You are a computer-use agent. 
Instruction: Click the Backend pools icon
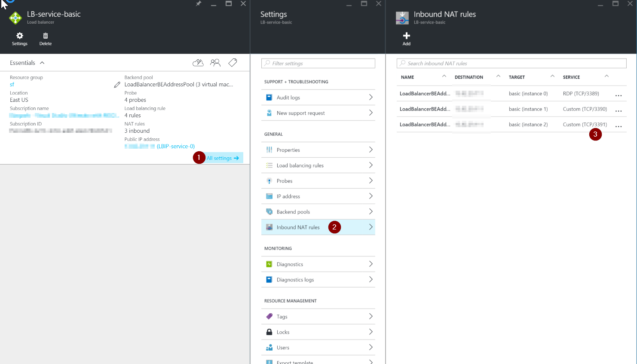coord(269,212)
